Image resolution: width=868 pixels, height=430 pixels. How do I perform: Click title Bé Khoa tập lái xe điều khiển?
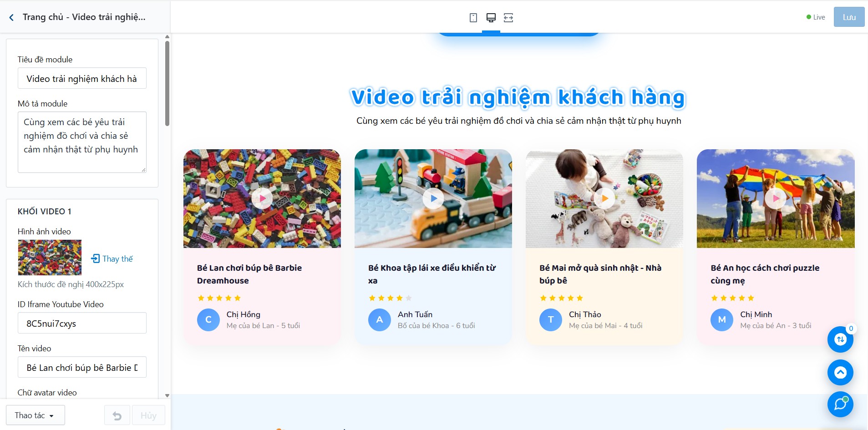click(432, 274)
